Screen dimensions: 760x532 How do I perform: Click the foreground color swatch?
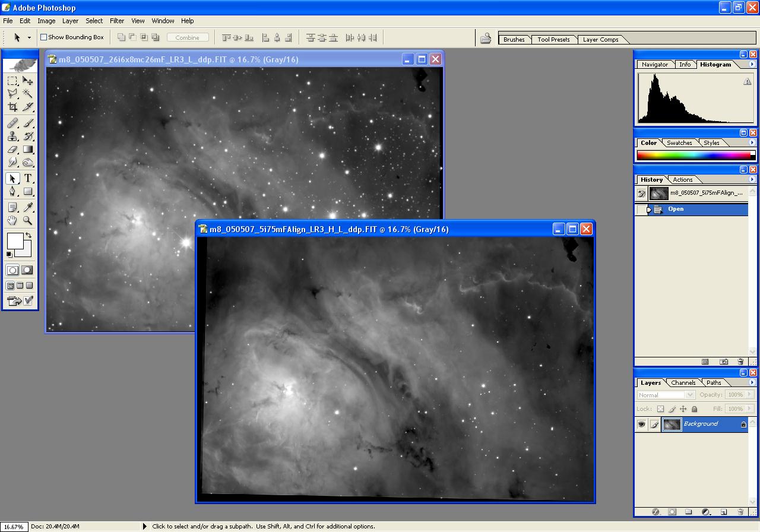coord(15,241)
